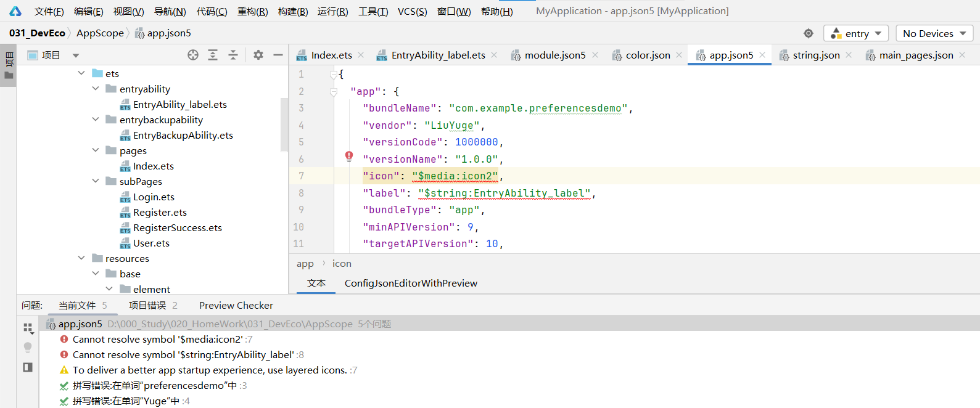The height and width of the screenshot is (408, 980).
Task: Open project panel settings gear
Action: tap(258, 55)
